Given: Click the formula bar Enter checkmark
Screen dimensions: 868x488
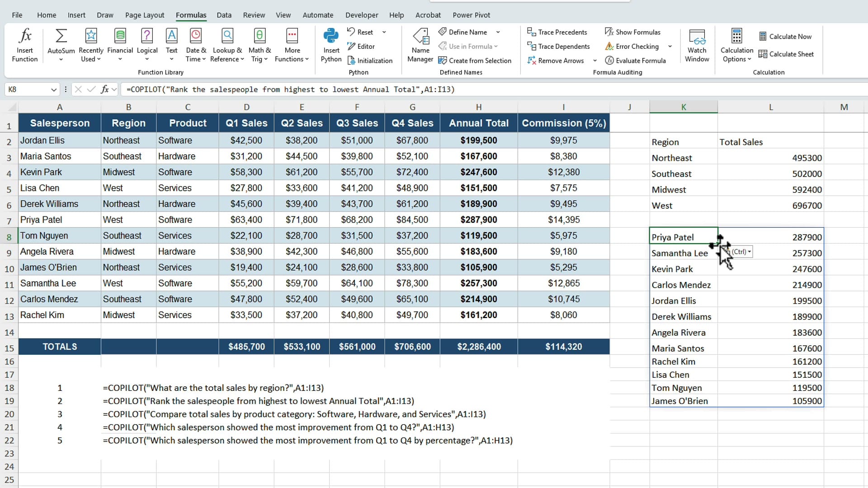Looking at the screenshot, I should point(91,89).
